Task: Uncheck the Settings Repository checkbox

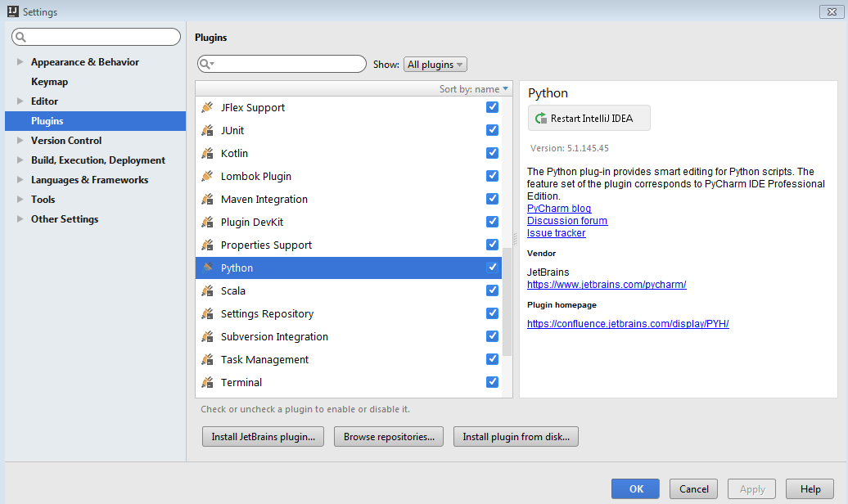Action: pyautogui.click(x=492, y=313)
